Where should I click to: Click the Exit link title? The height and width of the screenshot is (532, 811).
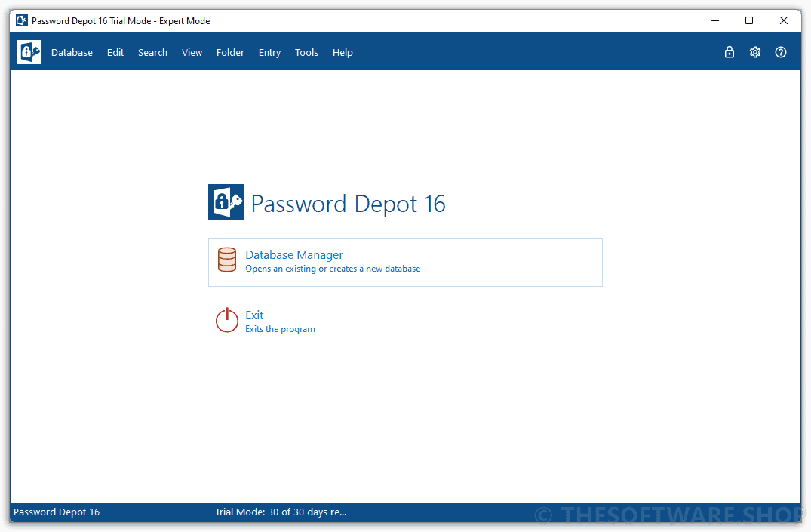(x=254, y=315)
